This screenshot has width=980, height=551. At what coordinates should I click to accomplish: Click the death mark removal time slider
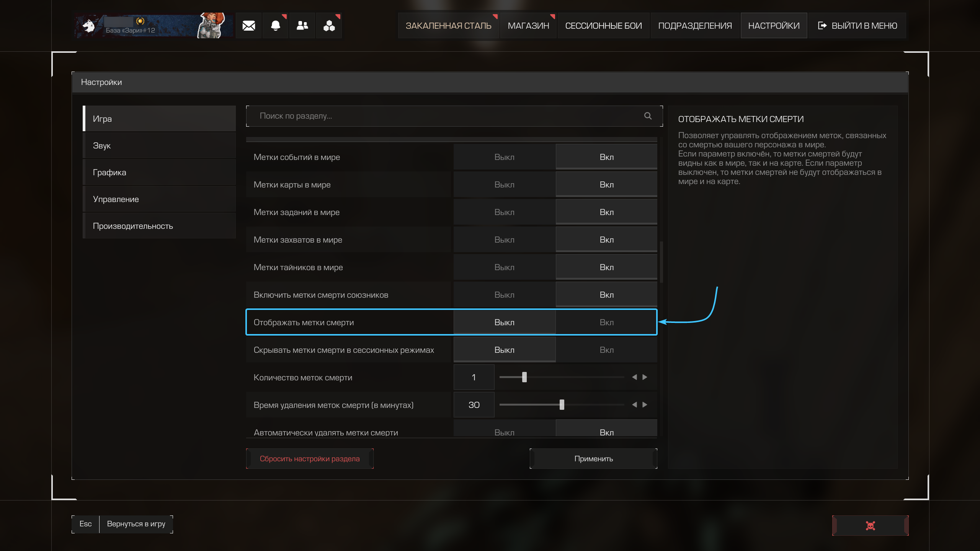[562, 405]
